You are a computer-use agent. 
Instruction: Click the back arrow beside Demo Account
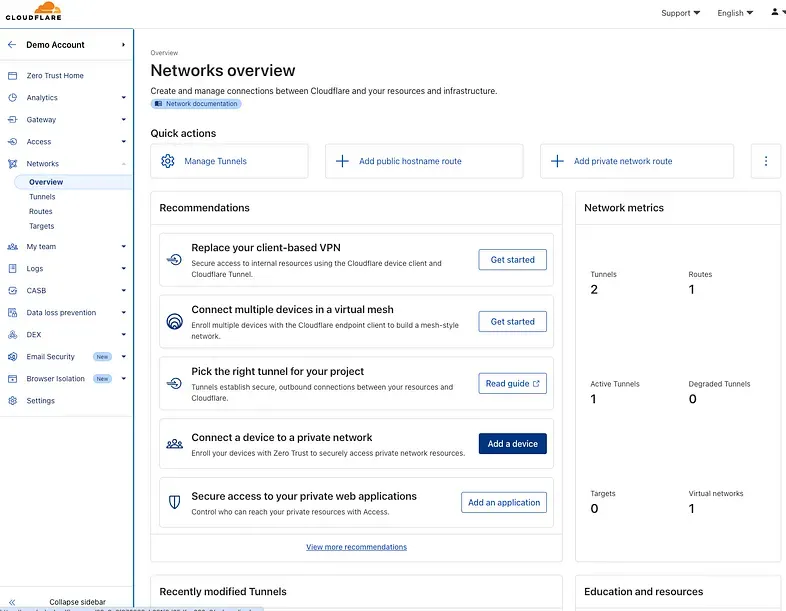pyautogui.click(x=12, y=45)
